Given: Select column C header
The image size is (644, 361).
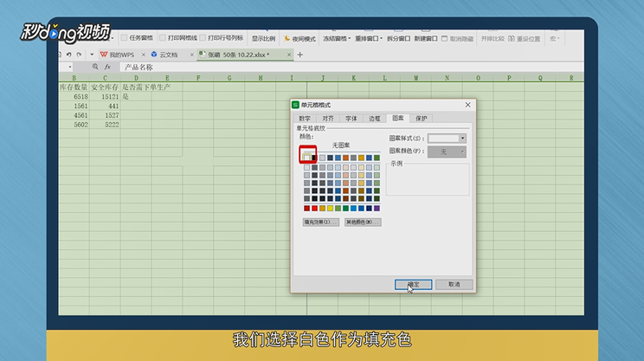Looking at the screenshot, I should (x=105, y=78).
